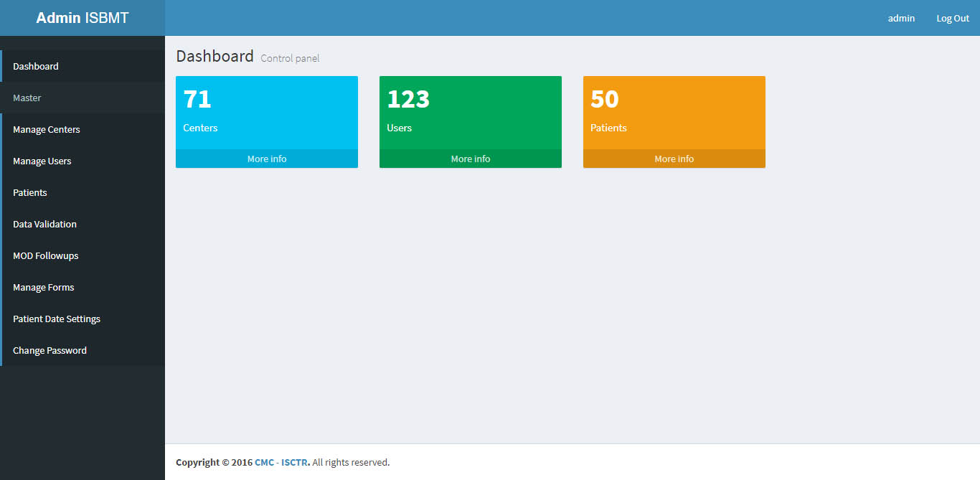Open Manage Forms
Viewport: 980px width, 480px height.
(x=83, y=287)
